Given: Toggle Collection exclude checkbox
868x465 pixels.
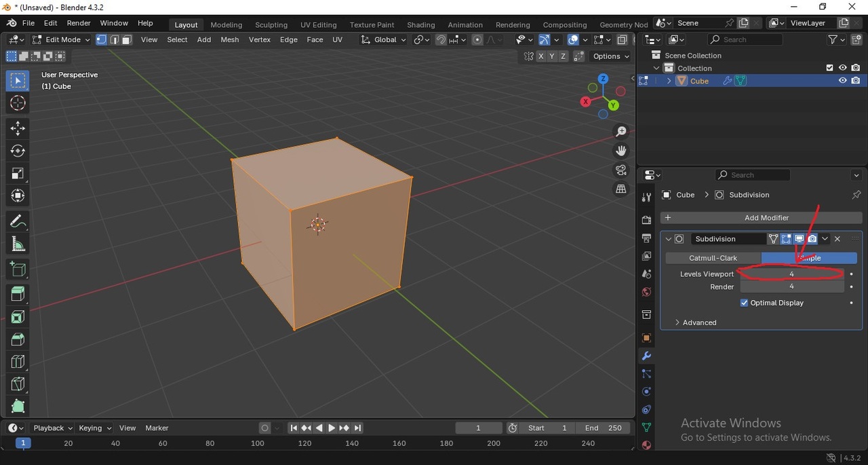Looking at the screenshot, I should point(829,68).
